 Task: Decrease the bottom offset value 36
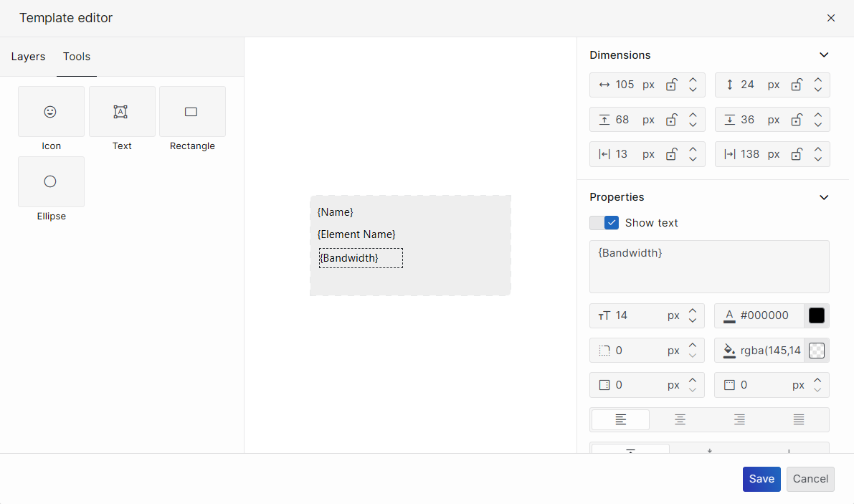coord(818,124)
